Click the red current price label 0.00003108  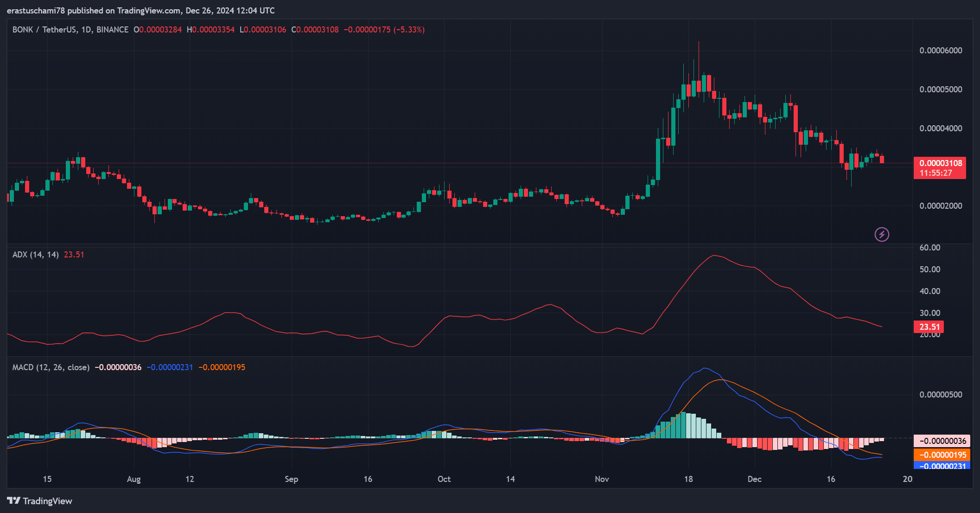(x=940, y=163)
